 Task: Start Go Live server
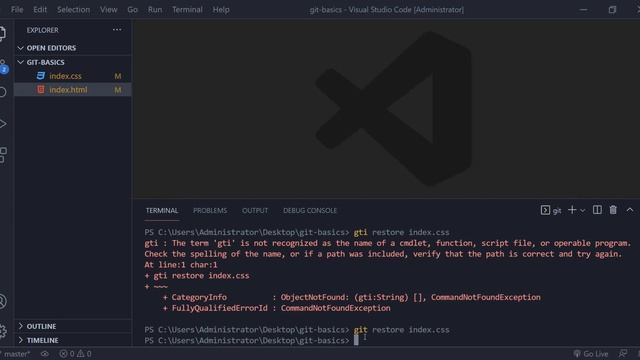[591, 354]
